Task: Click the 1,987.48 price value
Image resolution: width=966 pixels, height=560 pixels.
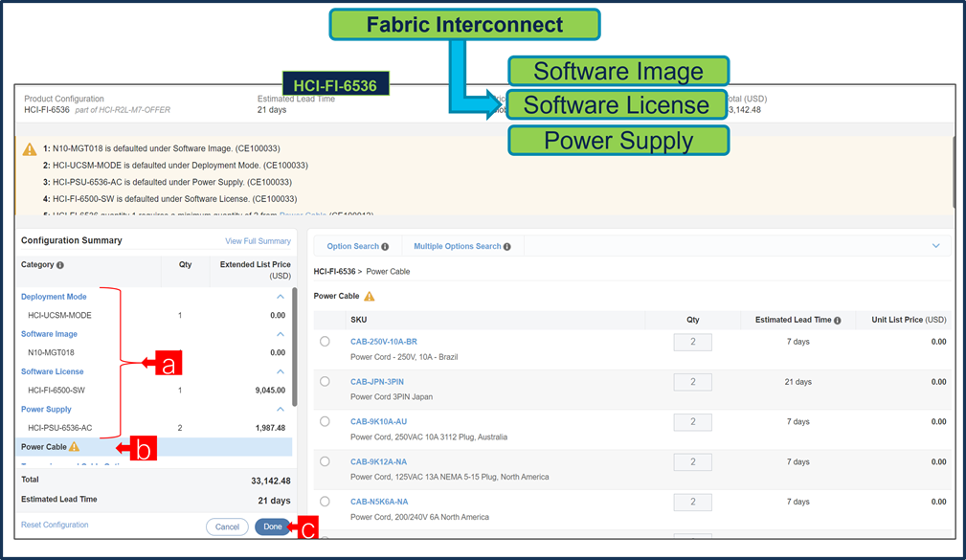Action: [270, 428]
